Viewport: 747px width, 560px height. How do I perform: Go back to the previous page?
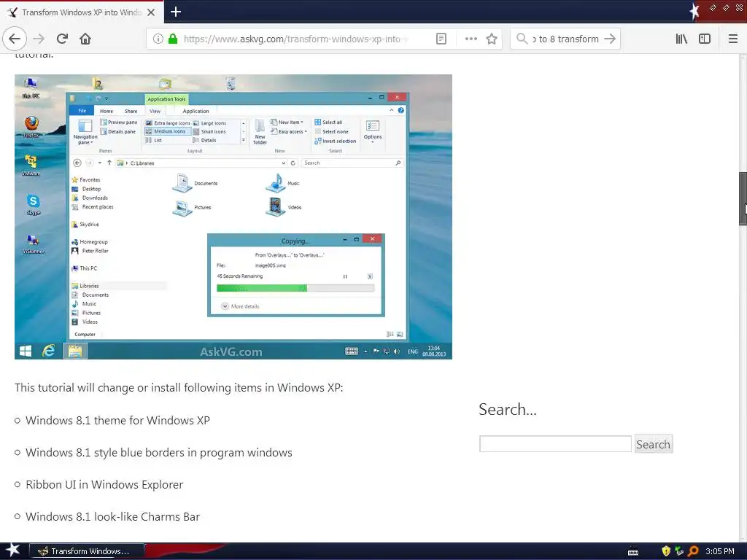click(x=15, y=39)
